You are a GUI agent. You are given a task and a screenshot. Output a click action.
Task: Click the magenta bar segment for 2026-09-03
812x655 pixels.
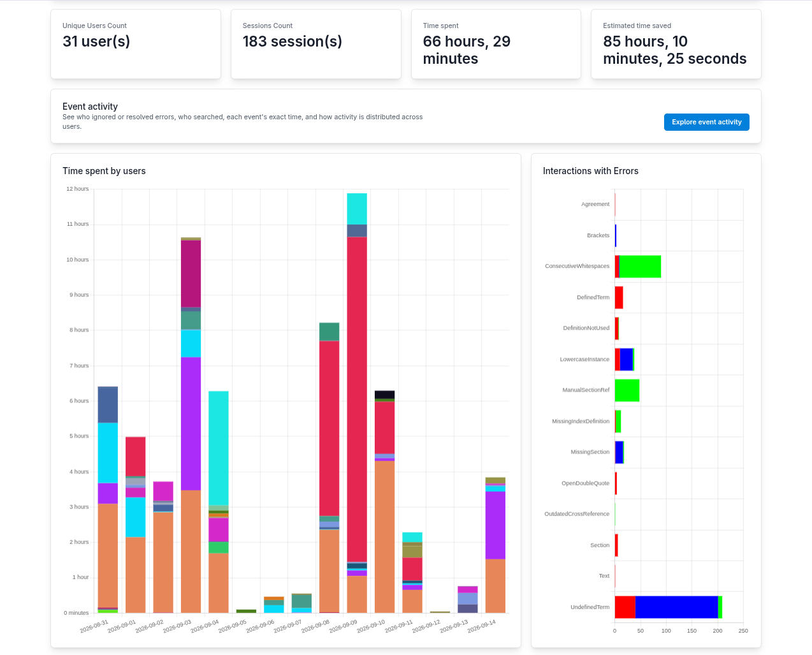[x=191, y=274]
